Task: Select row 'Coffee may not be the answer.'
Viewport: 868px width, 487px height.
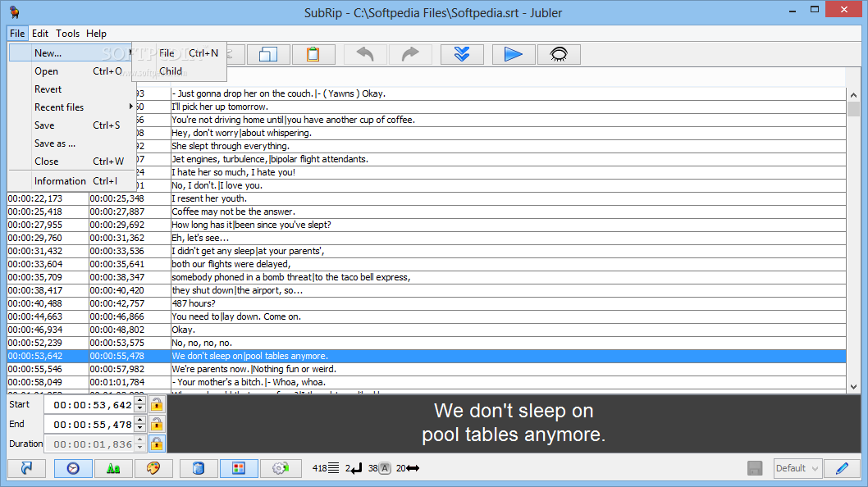Action: (x=427, y=212)
